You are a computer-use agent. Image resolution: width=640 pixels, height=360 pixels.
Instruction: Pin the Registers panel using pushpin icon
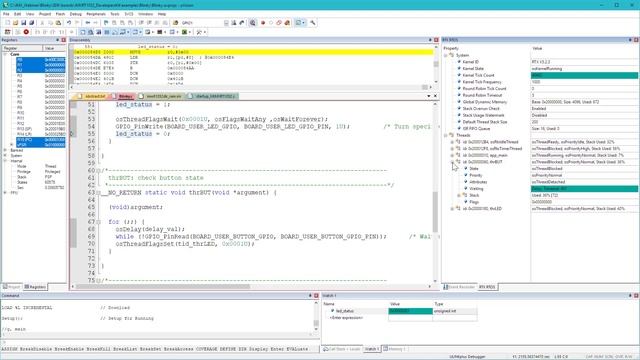58,40
